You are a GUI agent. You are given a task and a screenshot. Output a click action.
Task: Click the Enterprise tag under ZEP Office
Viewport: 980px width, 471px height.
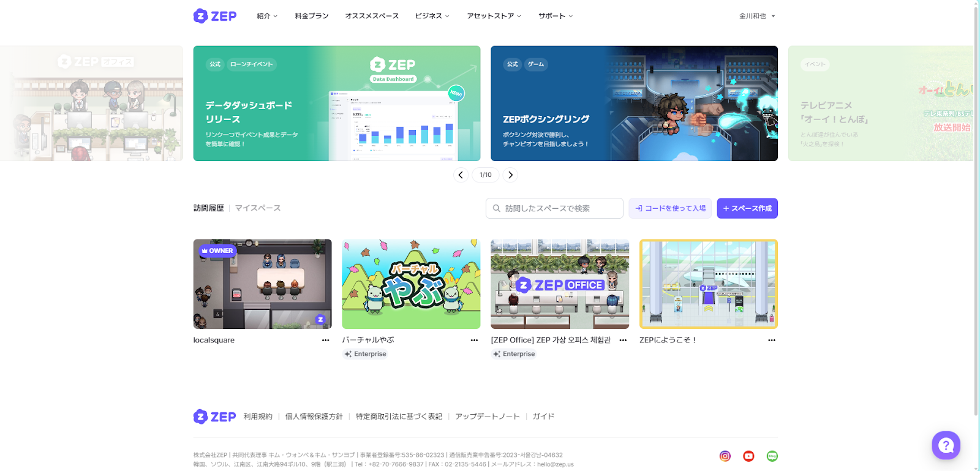(514, 354)
